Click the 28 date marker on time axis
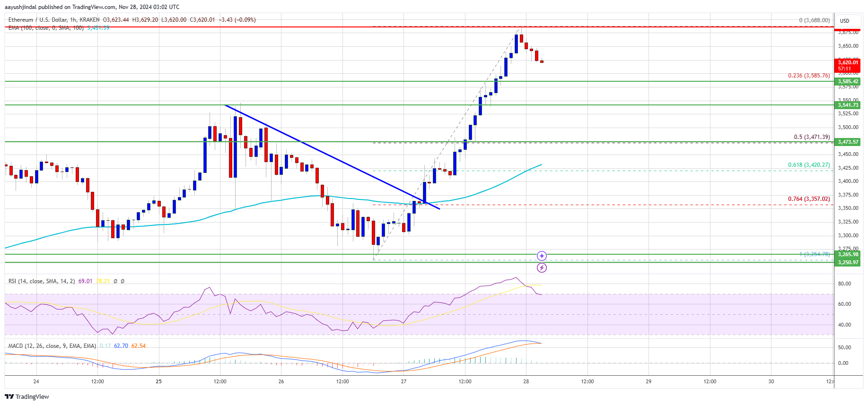 point(526,381)
